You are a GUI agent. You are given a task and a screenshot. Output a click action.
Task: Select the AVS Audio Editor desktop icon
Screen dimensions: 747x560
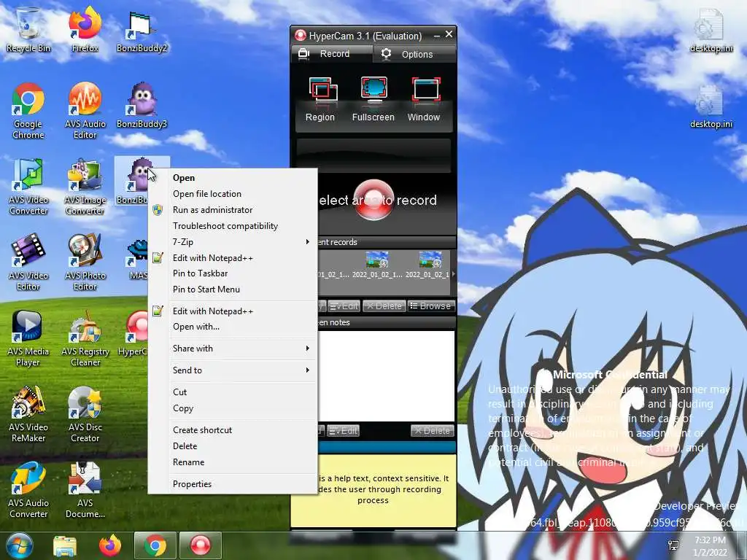(x=85, y=111)
